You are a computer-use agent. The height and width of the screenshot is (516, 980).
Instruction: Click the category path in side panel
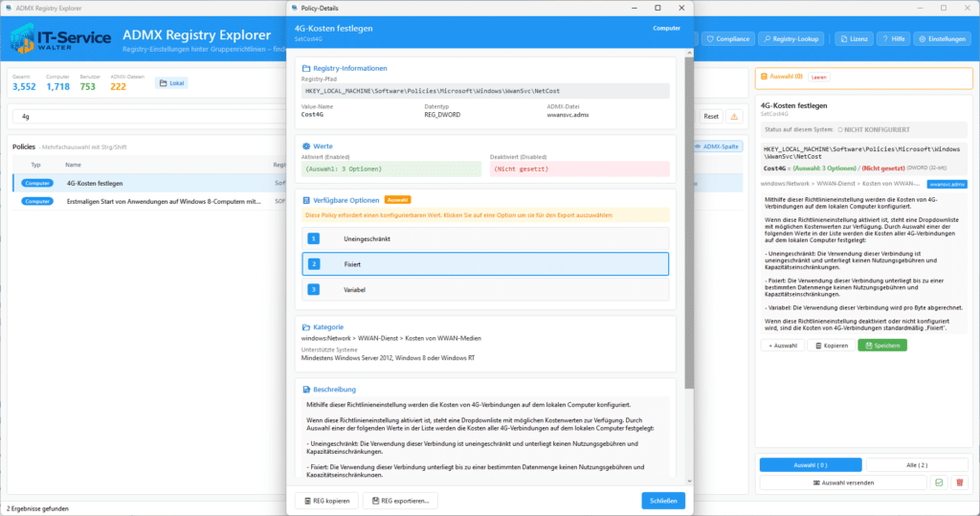(840, 184)
